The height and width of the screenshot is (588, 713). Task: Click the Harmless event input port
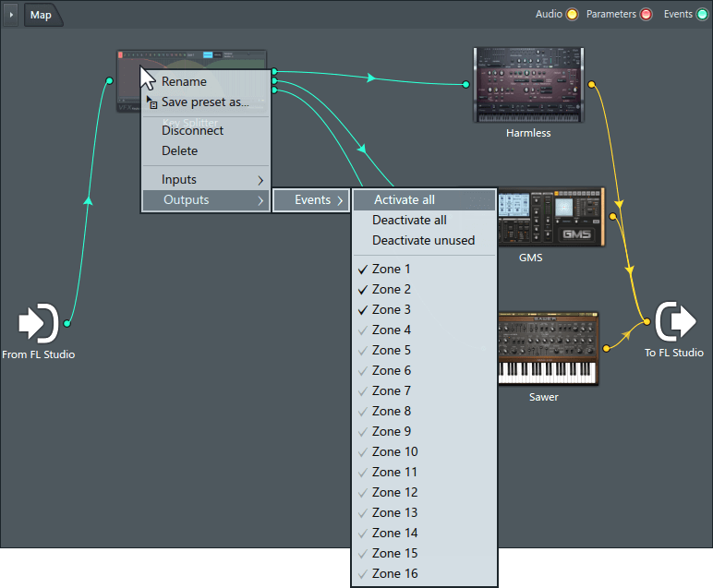465,84
